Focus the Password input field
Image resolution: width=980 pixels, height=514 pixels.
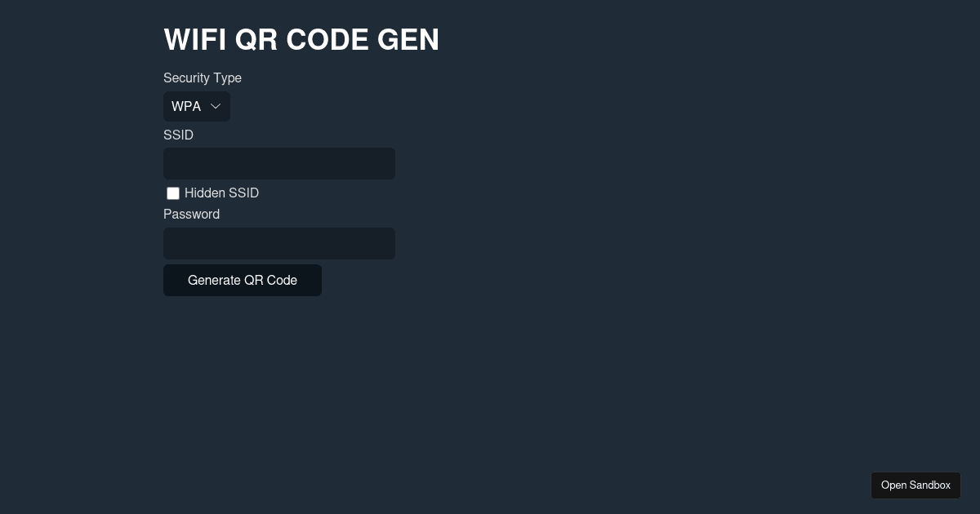(x=279, y=243)
